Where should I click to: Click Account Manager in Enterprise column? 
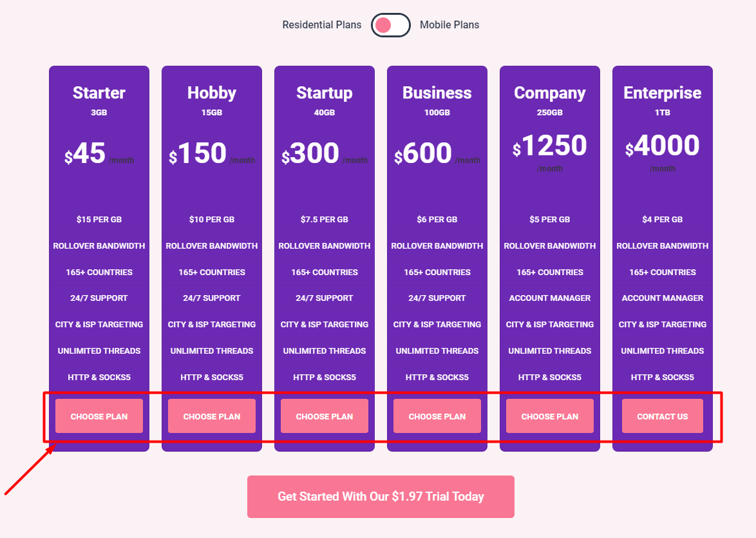663,298
